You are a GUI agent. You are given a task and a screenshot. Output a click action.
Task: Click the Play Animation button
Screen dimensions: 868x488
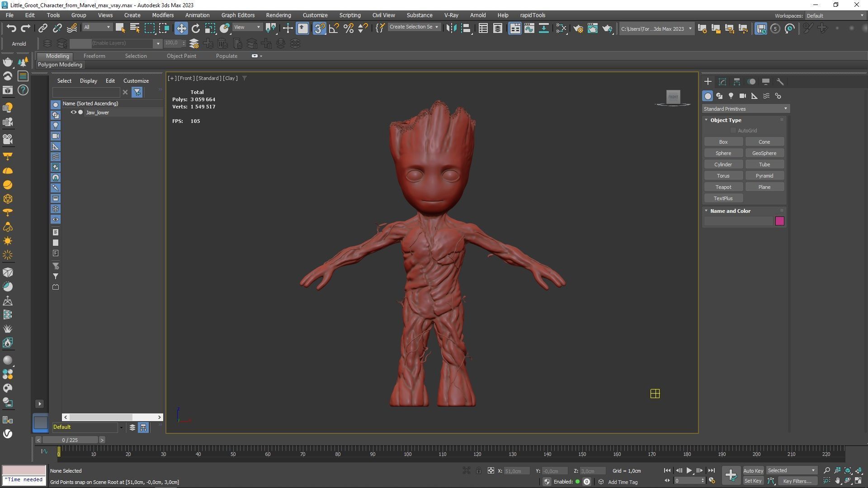point(689,470)
